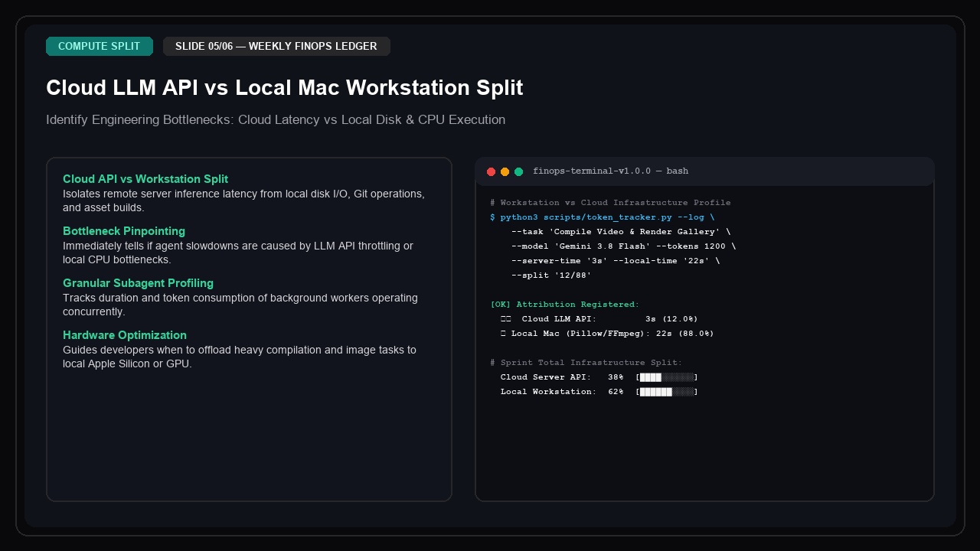This screenshot has height=551, width=980.
Task: Click the terminal title 'finops-terminal-v1.0.0 — bash'
Action: point(610,171)
